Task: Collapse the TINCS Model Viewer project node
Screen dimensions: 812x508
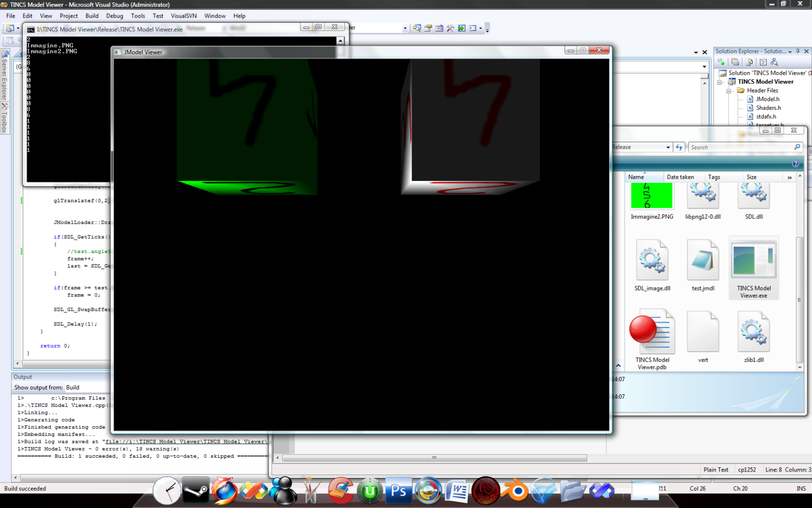Action: 720,82
